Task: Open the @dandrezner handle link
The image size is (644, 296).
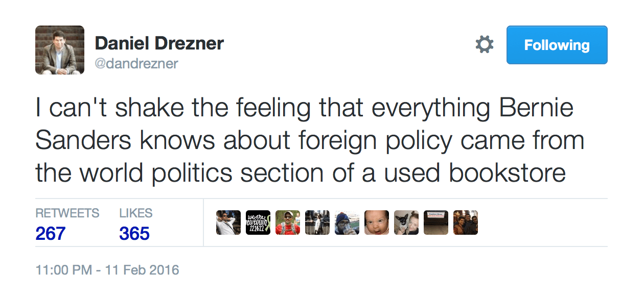Action: 136,63
